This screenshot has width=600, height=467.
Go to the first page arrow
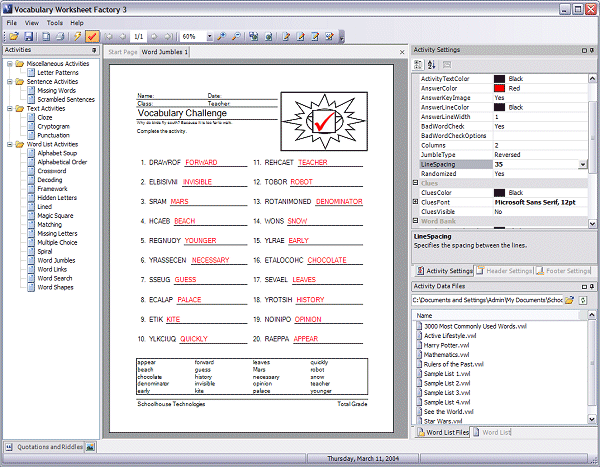(109, 36)
